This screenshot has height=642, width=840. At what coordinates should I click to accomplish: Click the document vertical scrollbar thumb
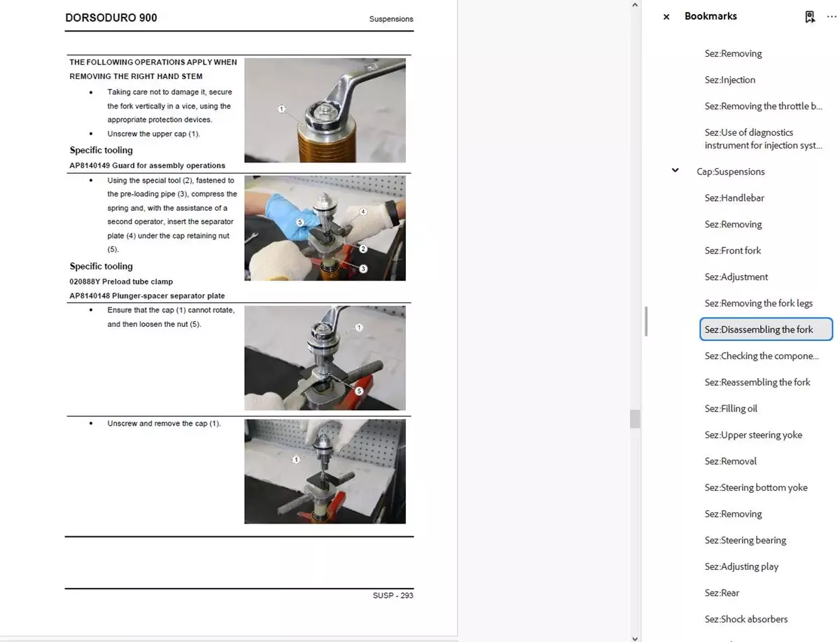(635, 419)
